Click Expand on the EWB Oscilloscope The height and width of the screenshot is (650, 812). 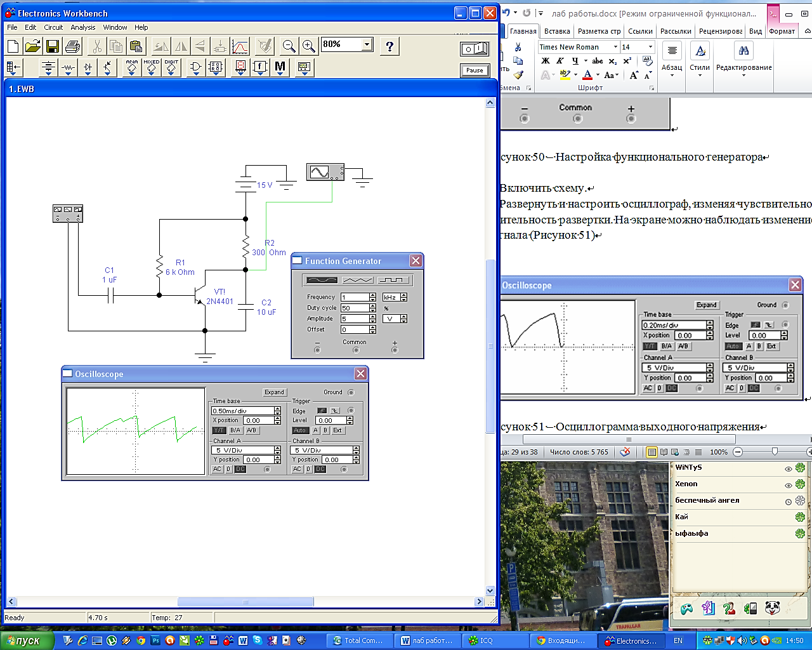tap(275, 392)
